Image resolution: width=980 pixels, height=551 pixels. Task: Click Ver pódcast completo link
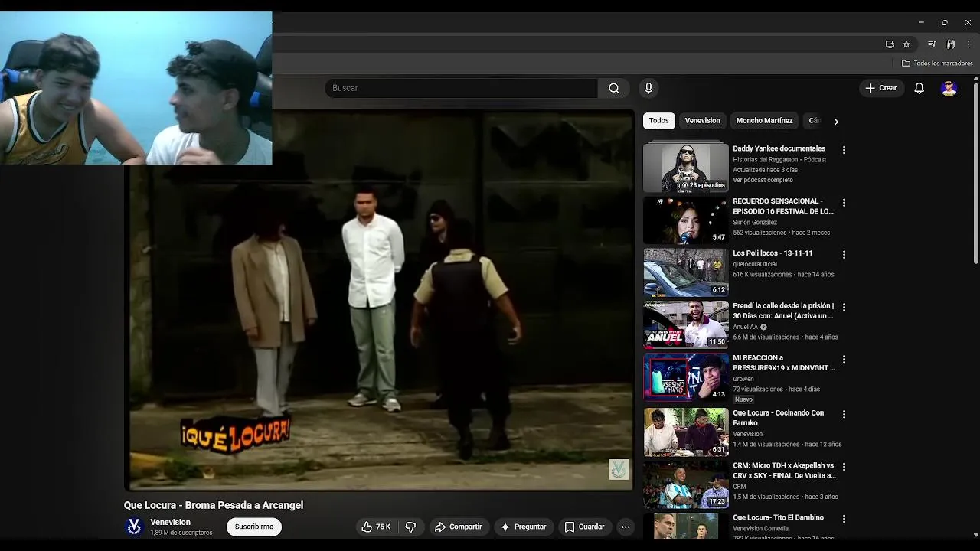[x=763, y=180]
